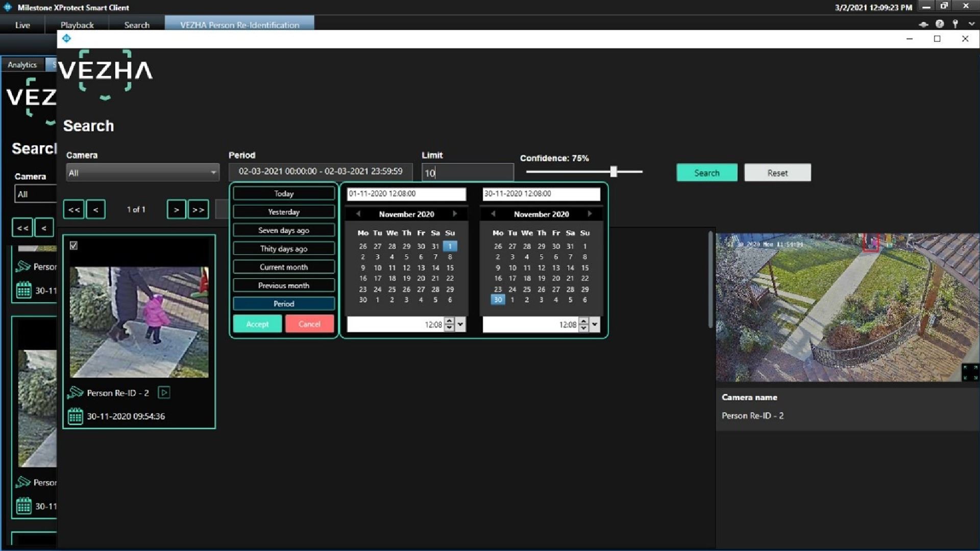Go to next results page
980x551 pixels.
(176, 210)
